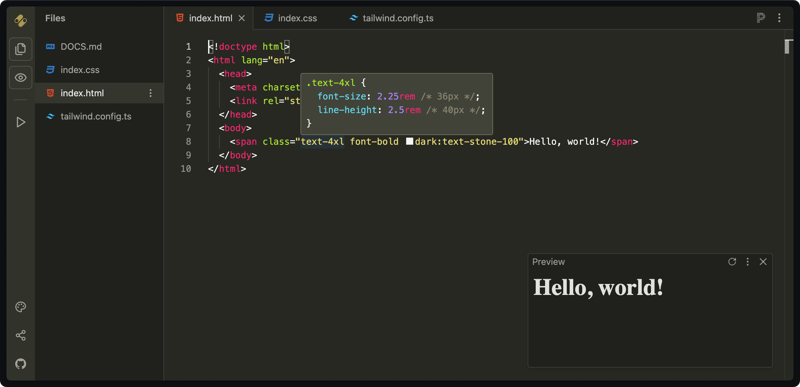
Task: Select index.html in file list
Action: (x=99, y=93)
